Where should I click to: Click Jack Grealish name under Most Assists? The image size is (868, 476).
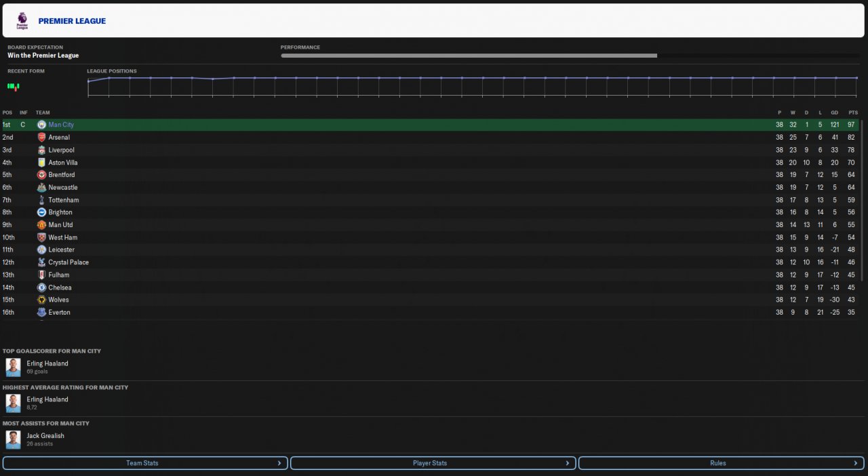tap(45, 435)
